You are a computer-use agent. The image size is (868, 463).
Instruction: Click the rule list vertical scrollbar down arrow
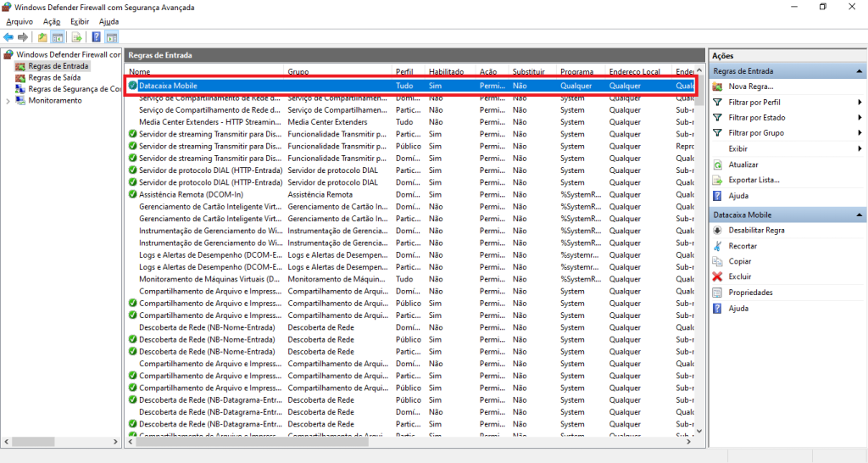(x=700, y=431)
